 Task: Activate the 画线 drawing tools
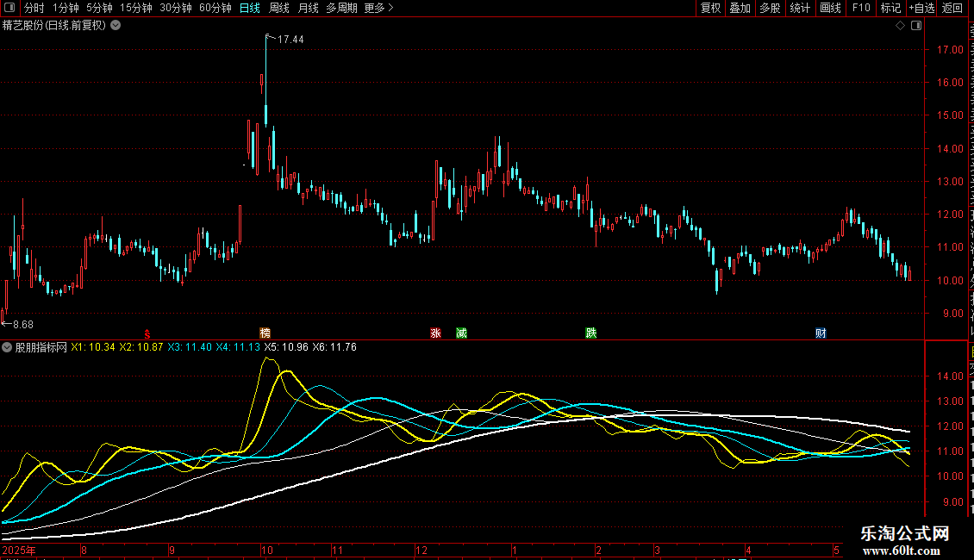830,8
